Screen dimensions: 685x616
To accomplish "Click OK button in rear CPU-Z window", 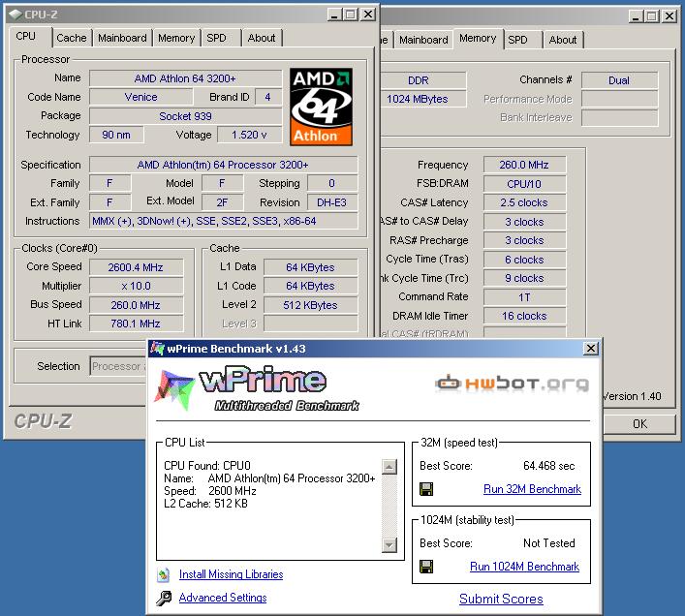I will [639, 423].
